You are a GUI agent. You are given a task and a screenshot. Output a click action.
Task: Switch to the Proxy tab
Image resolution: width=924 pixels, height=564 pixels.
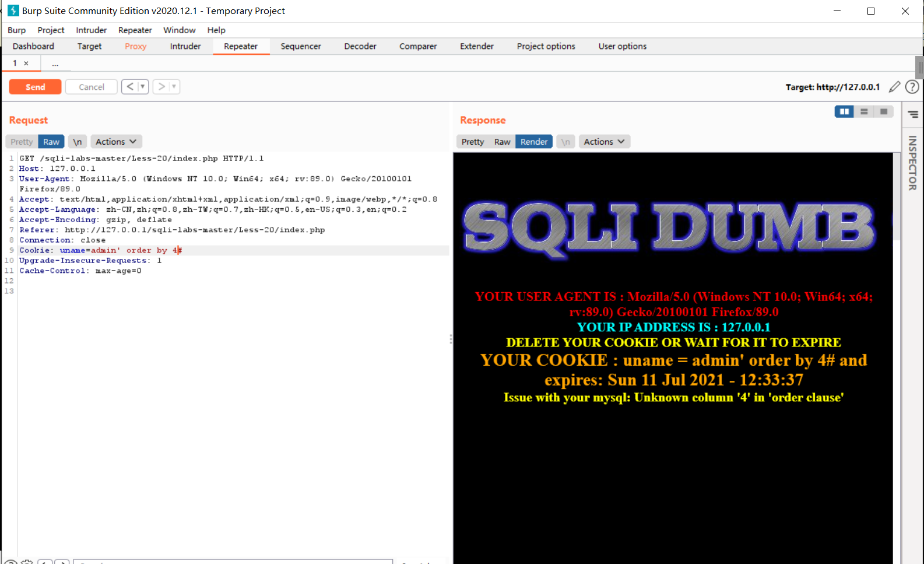[x=136, y=47]
